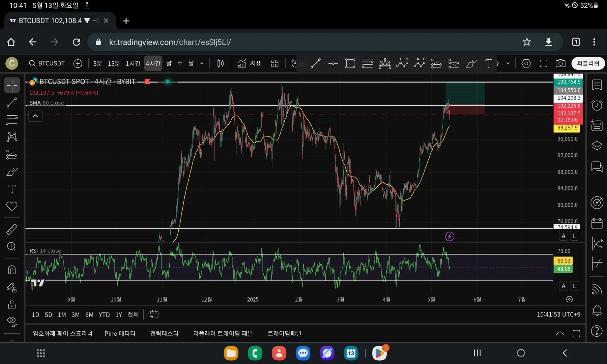The image size is (607, 364).
Task: Open the 전략테스터 tab
Action: point(164,333)
